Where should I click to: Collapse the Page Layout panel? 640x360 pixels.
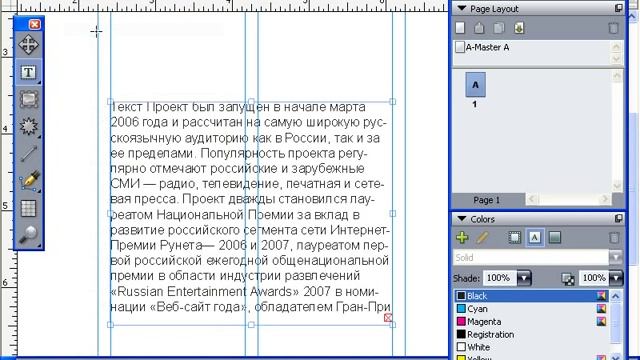pyautogui.click(x=462, y=8)
